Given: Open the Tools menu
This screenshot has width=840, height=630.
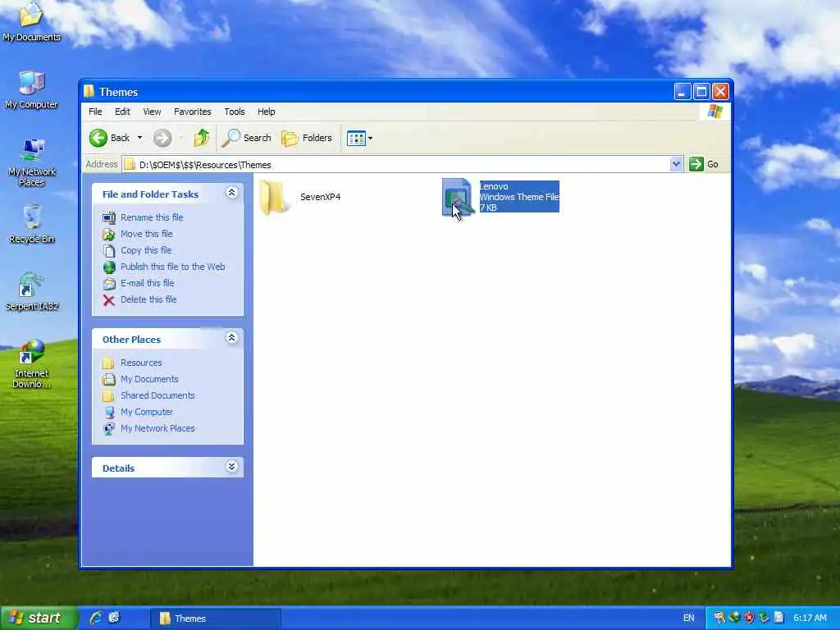Looking at the screenshot, I should pyautogui.click(x=234, y=112).
